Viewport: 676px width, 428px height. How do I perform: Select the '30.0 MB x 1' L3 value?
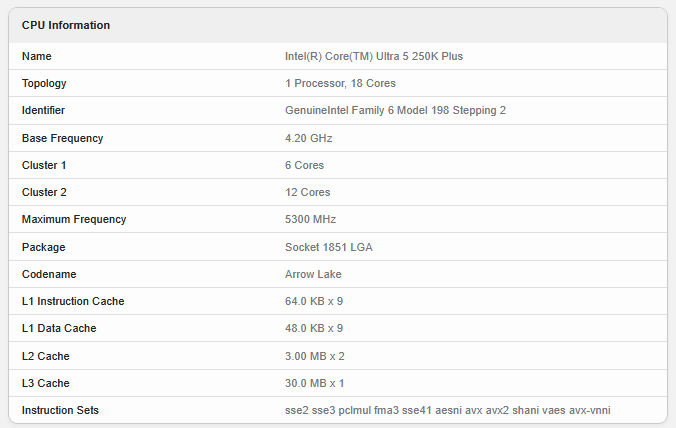click(314, 383)
